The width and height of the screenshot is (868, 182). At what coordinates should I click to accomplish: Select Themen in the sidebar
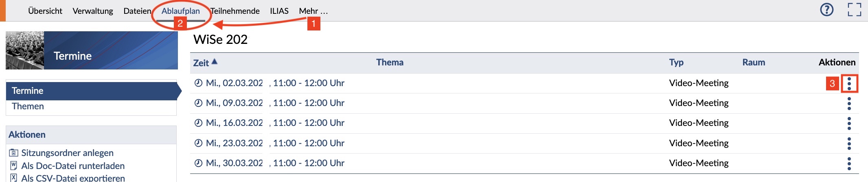28,106
